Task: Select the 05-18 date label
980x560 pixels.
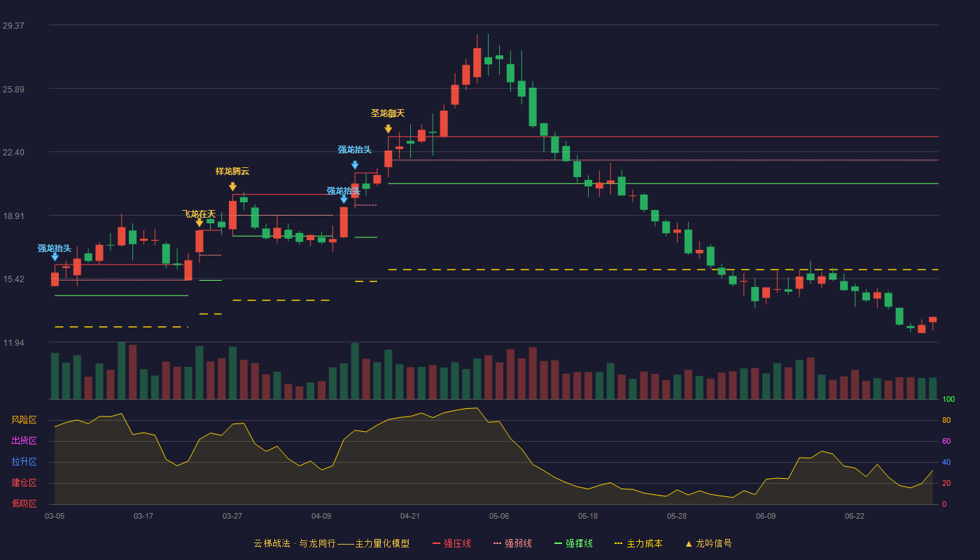Action: (x=588, y=516)
